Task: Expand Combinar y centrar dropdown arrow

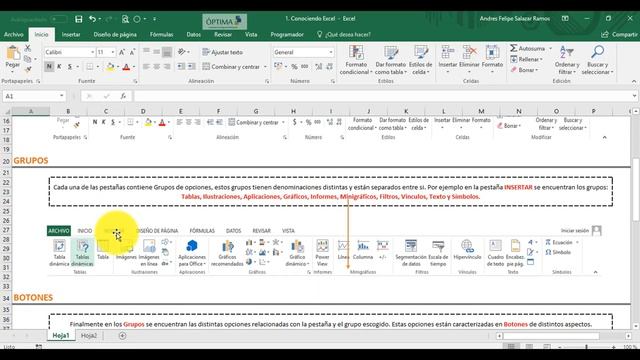Action: click(x=265, y=67)
